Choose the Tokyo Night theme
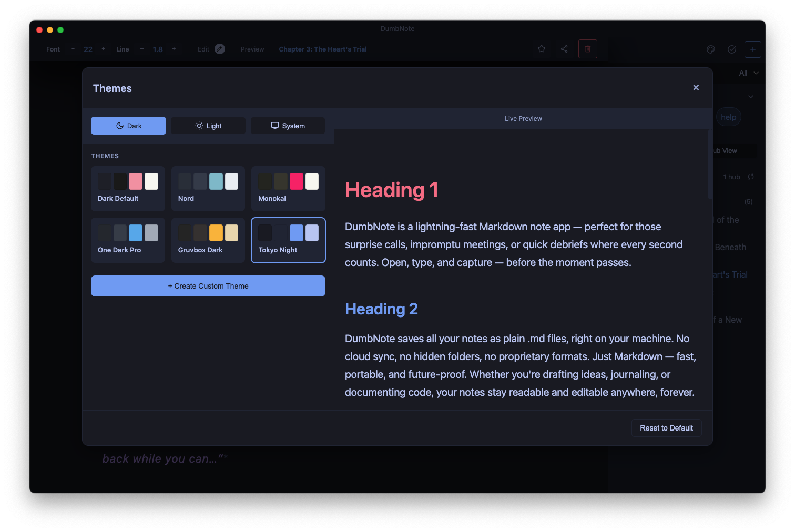This screenshot has height=532, width=795. pyautogui.click(x=288, y=240)
